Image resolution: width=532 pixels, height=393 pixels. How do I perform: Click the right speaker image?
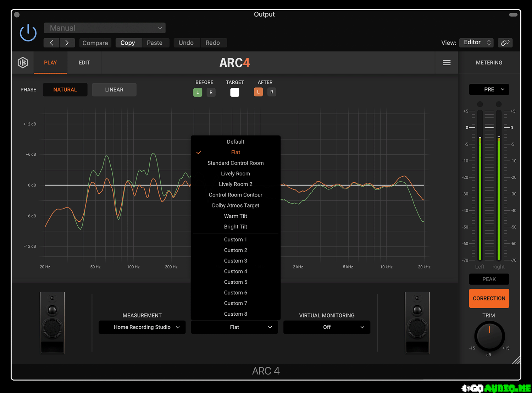[x=417, y=323]
